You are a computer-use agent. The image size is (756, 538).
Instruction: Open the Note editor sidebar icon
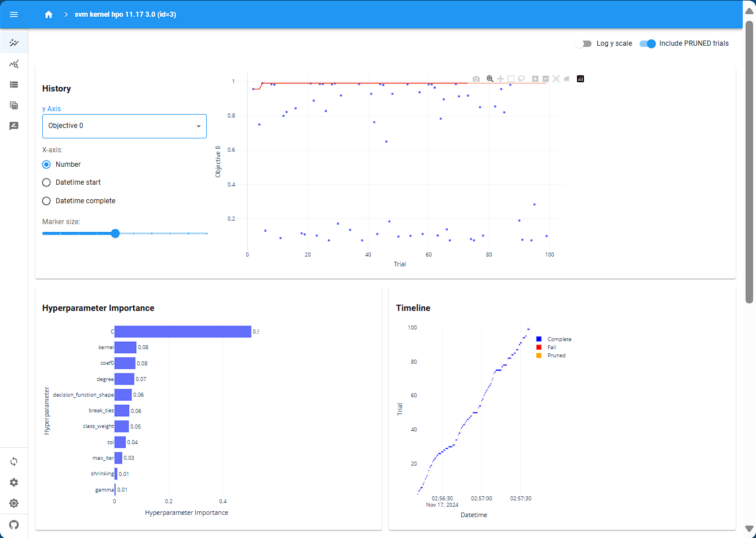[x=14, y=126]
